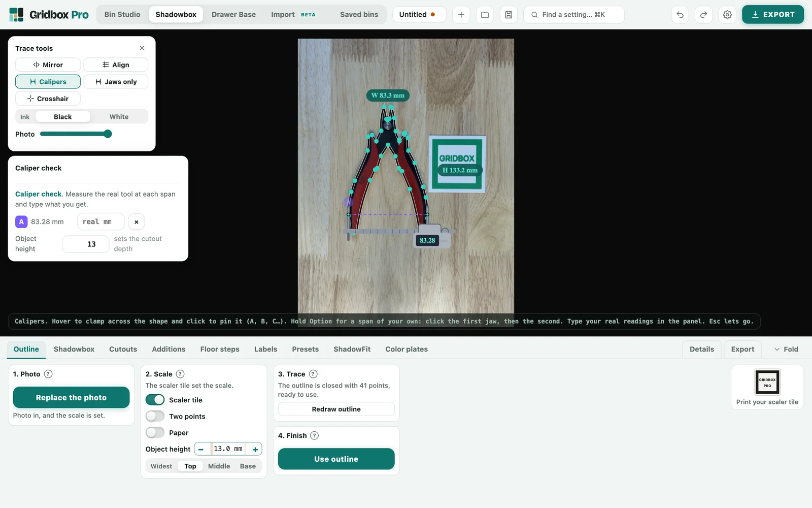Create a new bin with plus icon
The image size is (812, 508).
click(461, 15)
